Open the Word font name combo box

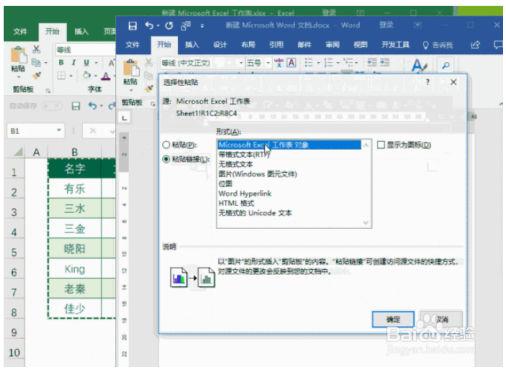click(202, 63)
